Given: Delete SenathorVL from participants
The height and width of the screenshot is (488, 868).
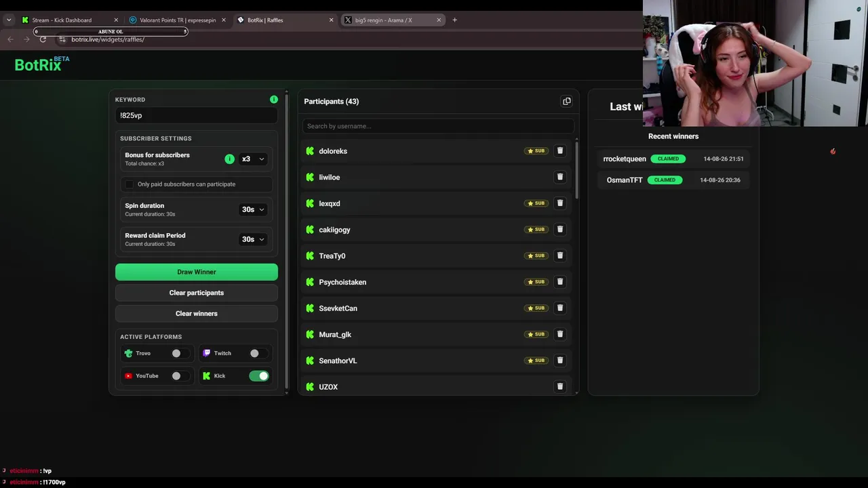Looking at the screenshot, I should (560, 360).
